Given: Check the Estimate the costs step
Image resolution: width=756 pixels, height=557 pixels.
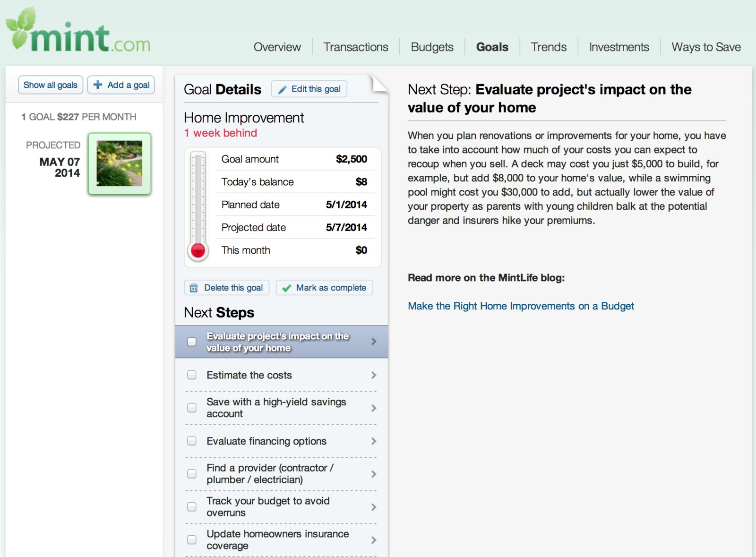Looking at the screenshot, I should click(x=191, y=375).
